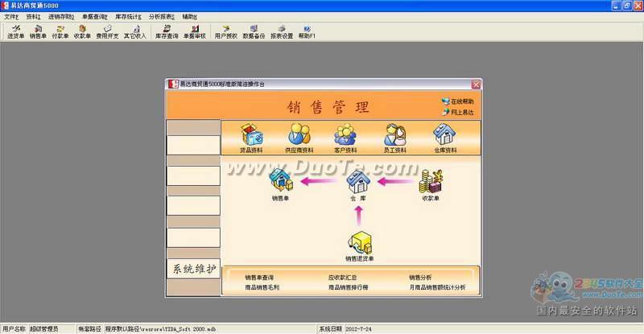The image size is (644, 334).
Task: Open the 分析报表 menu
Action: pos(162,17)
